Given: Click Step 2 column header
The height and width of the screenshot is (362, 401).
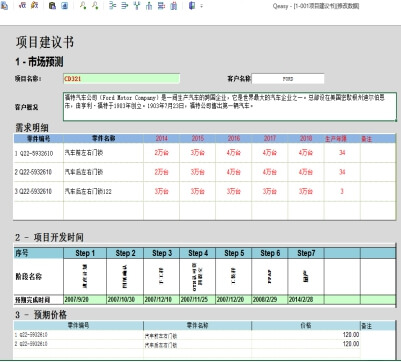Looking at the screenshot, I should point(125,253).
